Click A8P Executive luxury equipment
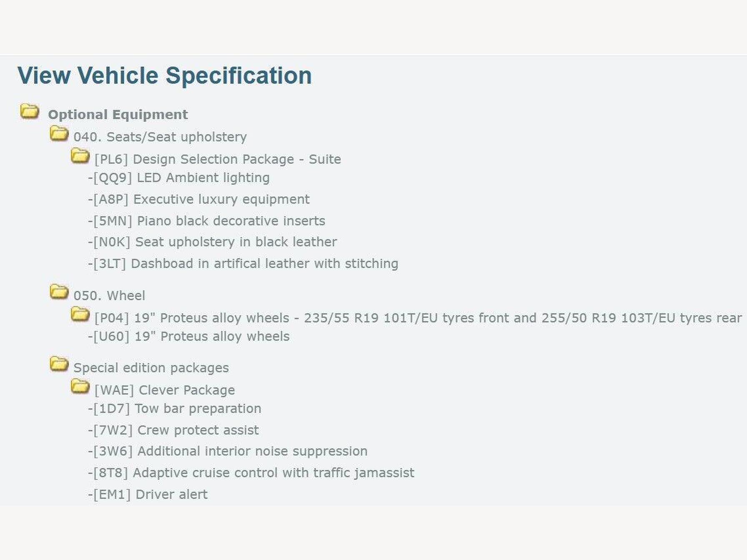 [199, 200]
